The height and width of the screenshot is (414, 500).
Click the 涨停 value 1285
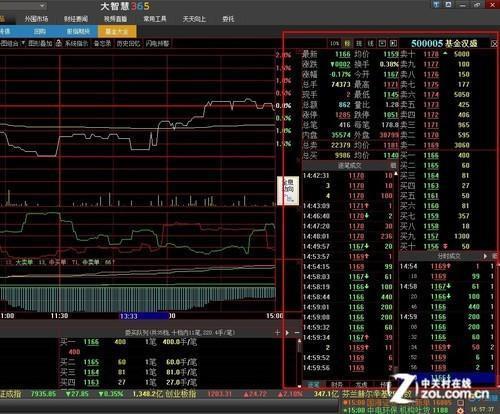click(x=343, y=115)
